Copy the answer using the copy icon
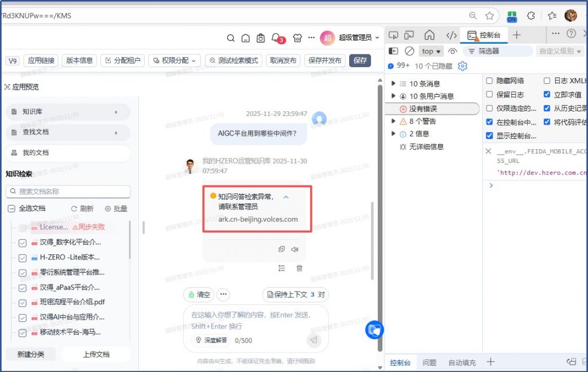 tap(281, 249)
